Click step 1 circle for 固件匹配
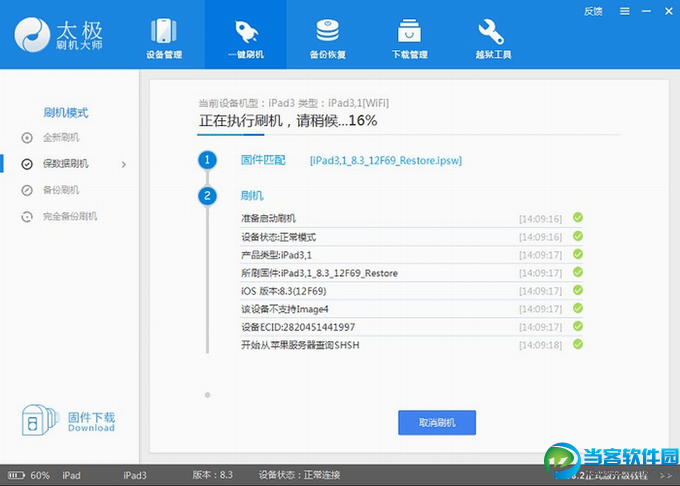Image resolution: width=680 pixels, height=486 pixels. [x=207, y=160]
